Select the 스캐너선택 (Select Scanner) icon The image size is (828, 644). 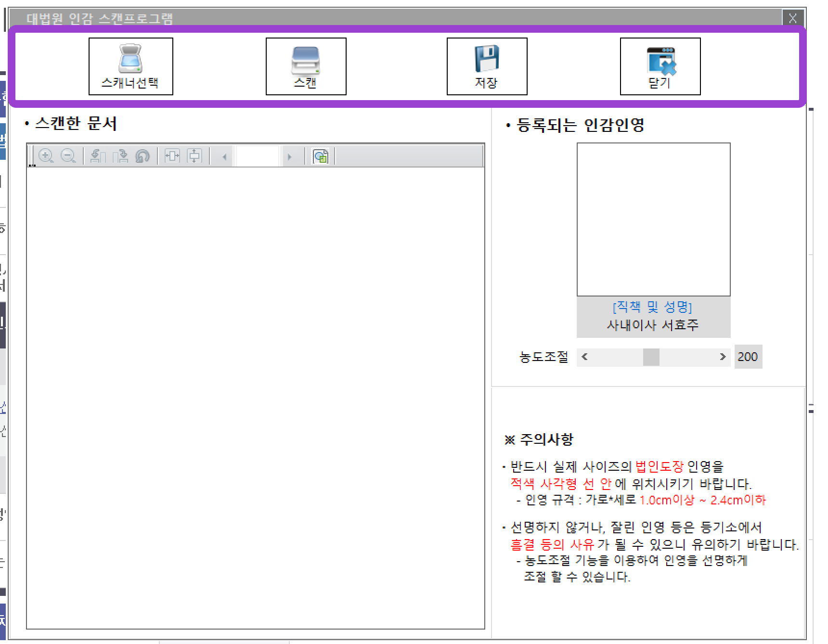pyautogui.click(x=130, y=67)
